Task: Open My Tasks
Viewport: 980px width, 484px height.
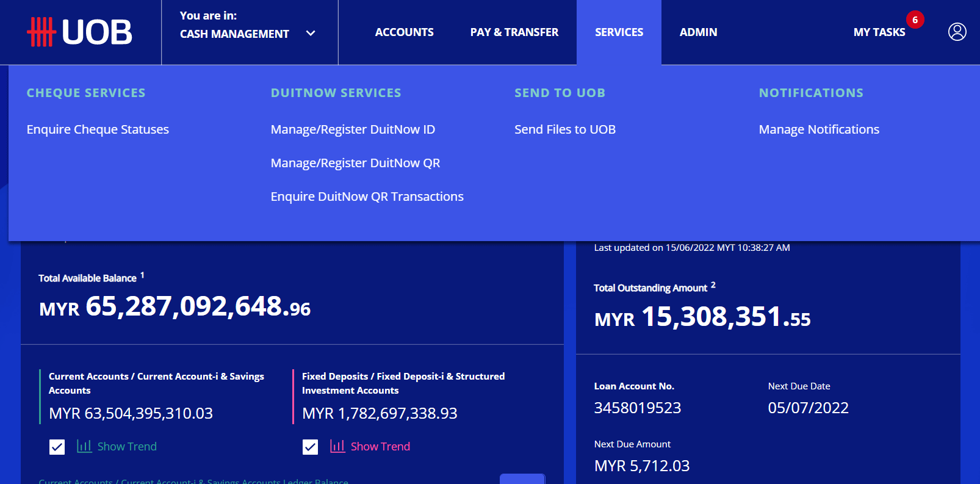Action: click(879, 32)
